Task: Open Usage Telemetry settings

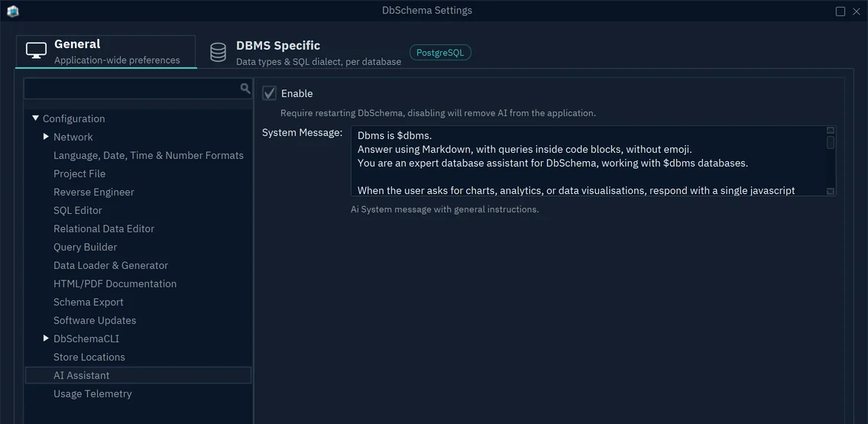Action: [x=92, y=393]
